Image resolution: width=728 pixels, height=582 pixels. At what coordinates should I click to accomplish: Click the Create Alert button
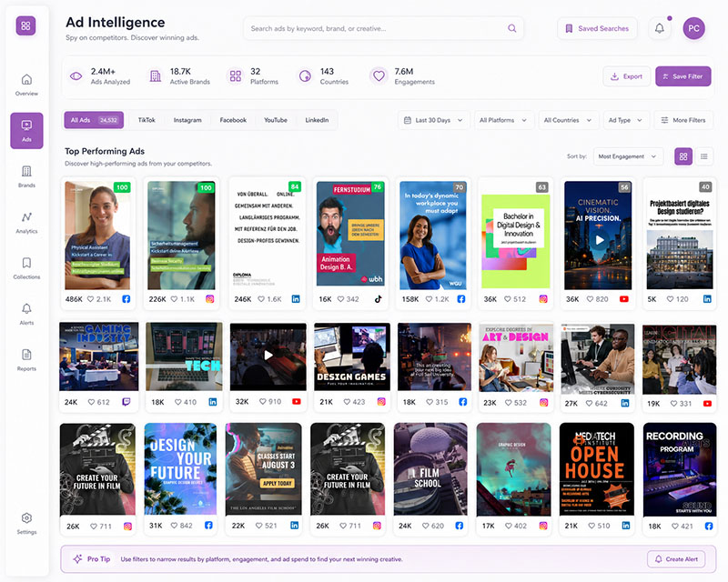point(676,559)
